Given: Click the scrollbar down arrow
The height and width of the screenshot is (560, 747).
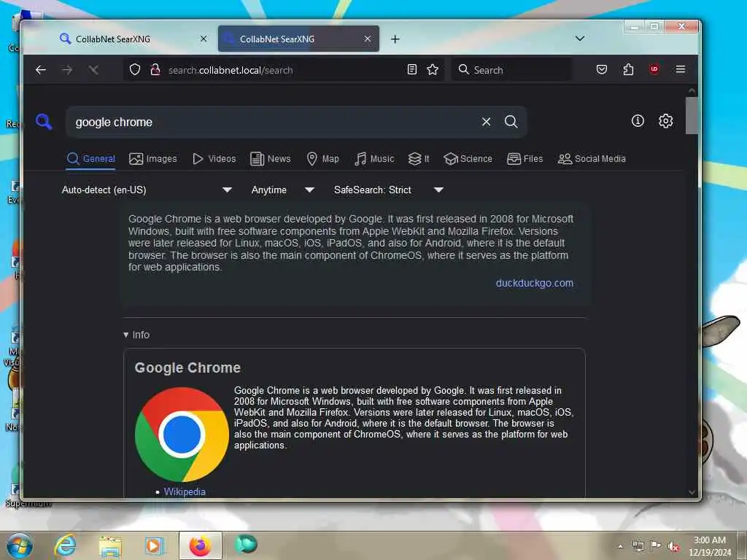Looking at the screenshot, I should [x=692, y=492].
